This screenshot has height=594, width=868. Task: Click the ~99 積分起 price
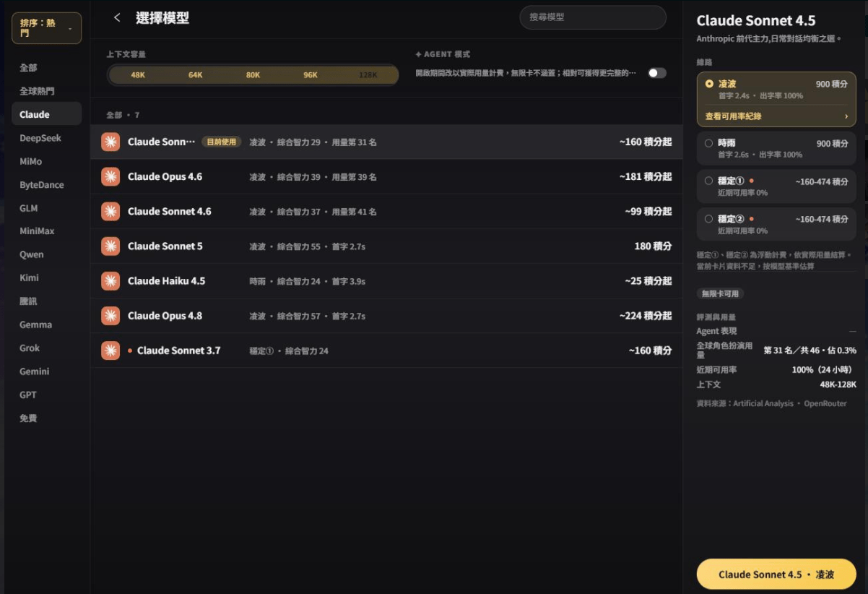point(648,211)
